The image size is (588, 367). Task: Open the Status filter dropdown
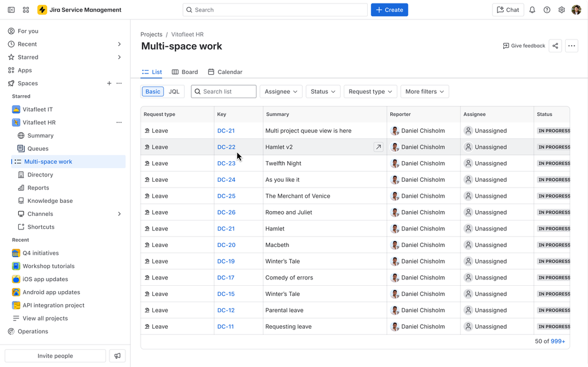point(323,92)
